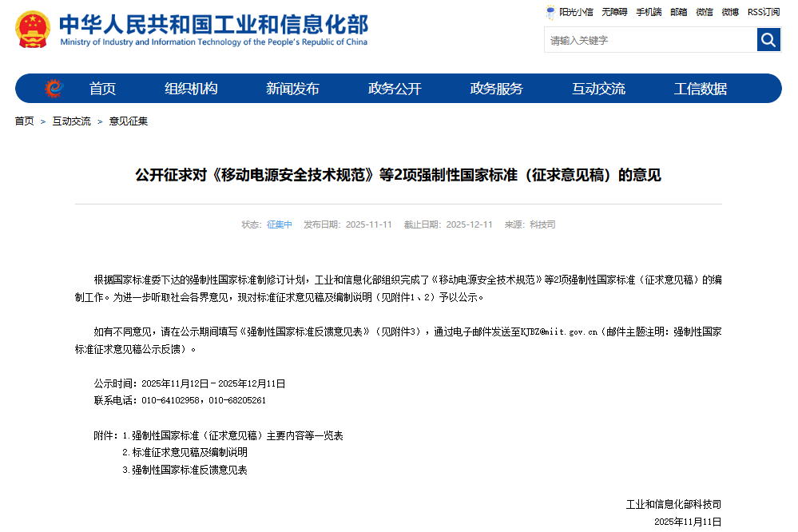The image size is (798, 532).
Task: Click the ministry logo icon in navigation bar
Action: [x=51, y=88]
